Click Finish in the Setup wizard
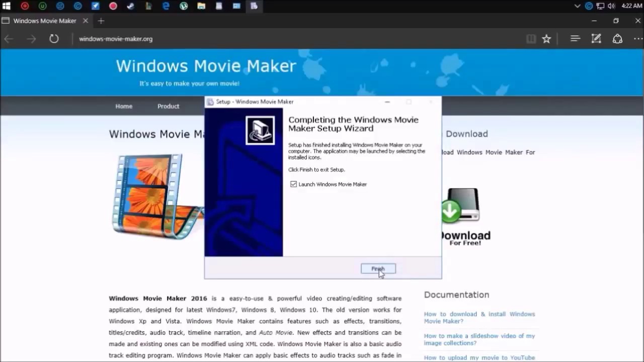 pos(378,269)
